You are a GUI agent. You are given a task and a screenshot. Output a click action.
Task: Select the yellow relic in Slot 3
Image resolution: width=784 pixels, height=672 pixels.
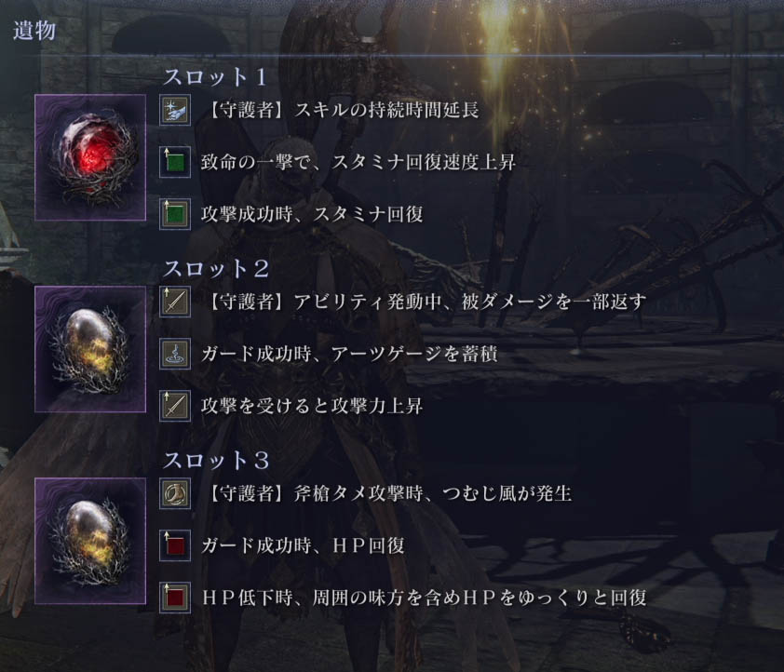[90, 541]
